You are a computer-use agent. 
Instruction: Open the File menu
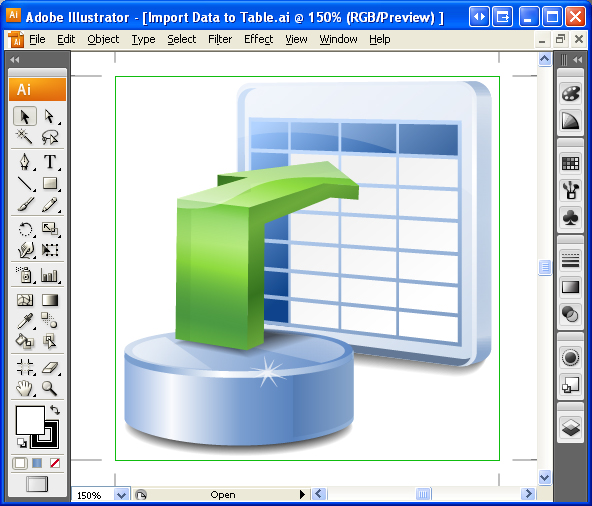coord(37,39)
